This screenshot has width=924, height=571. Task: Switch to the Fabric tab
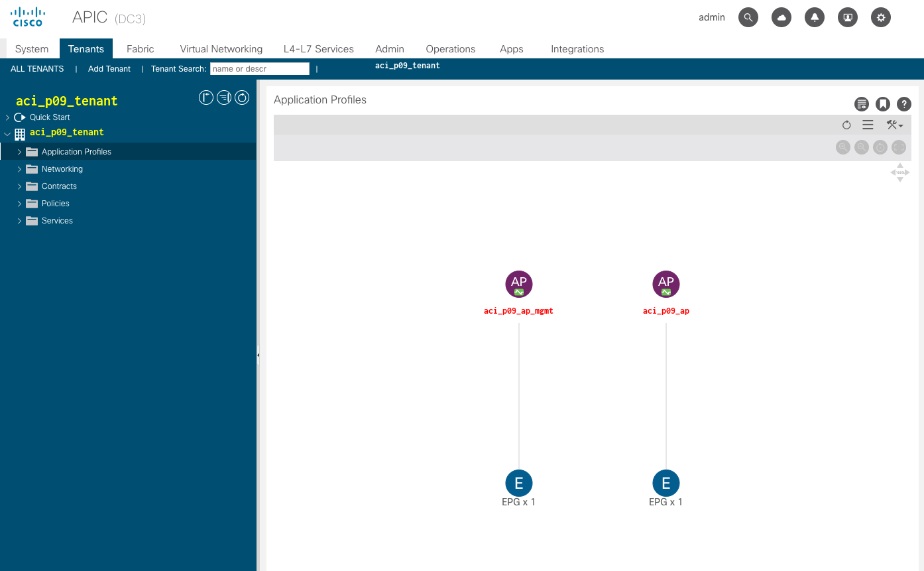point(140,49)
